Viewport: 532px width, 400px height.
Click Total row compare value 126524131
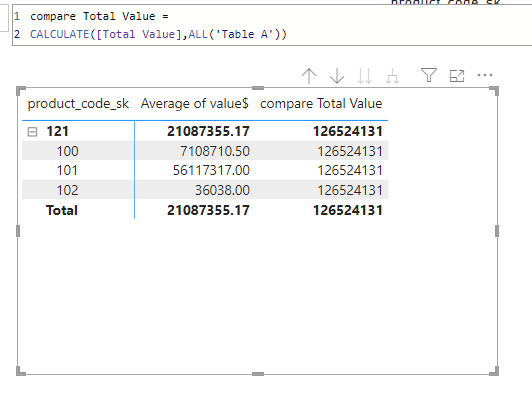pyautogui.click(x=348, y=210)
